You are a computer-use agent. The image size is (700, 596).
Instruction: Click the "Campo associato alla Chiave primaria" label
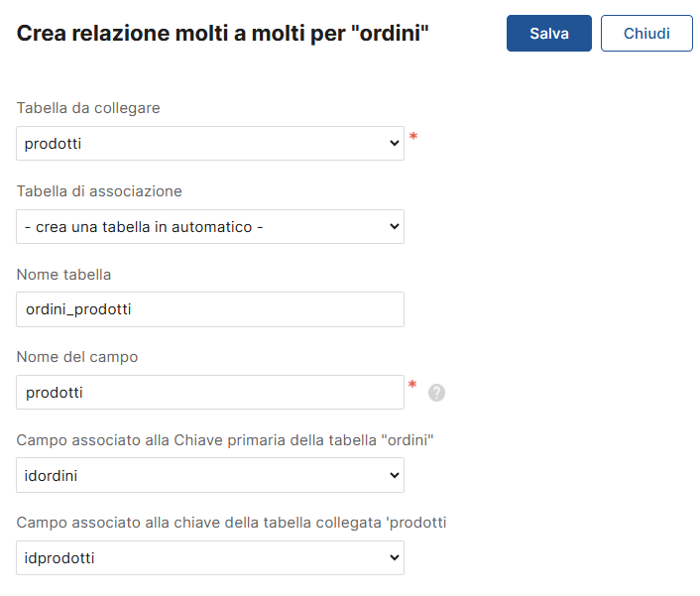[x=226, y=440]
